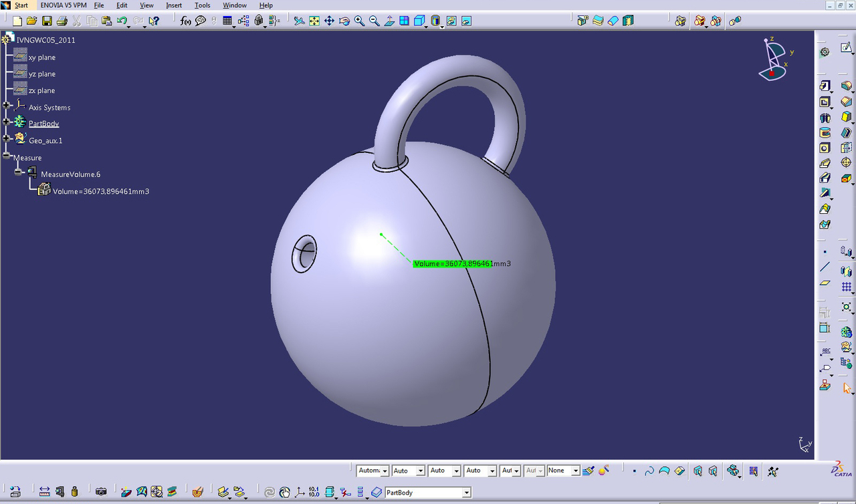This screenshot has width=856, height=504.
Task: Click the green Volume label in the viewport
Action: point(453,264)
